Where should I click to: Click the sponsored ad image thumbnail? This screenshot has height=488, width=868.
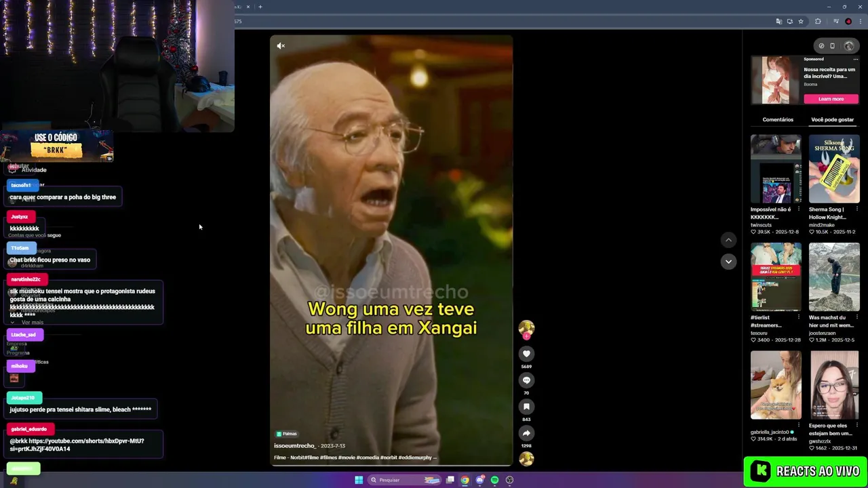pyautogui.click(x=776, y=80)
